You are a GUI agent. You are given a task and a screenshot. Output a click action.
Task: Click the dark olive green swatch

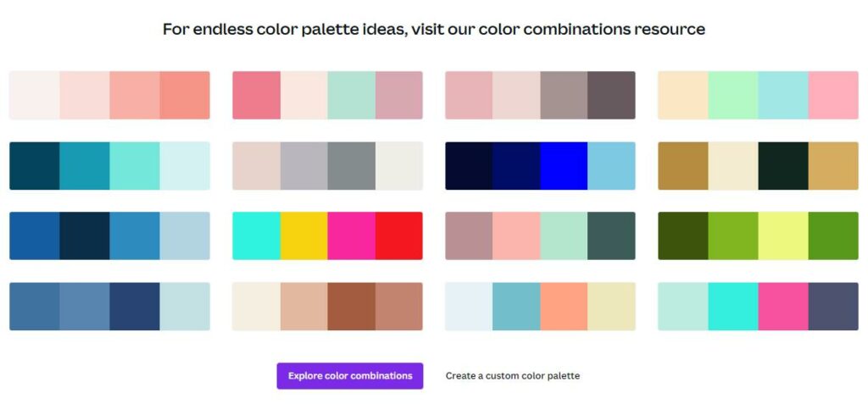tap(683, 235)
